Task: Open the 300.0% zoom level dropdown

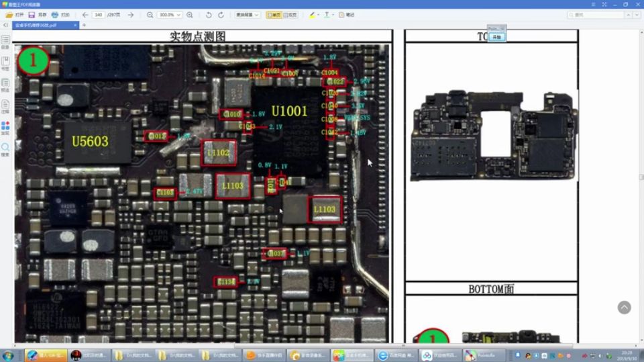Action: coord(169,15)
